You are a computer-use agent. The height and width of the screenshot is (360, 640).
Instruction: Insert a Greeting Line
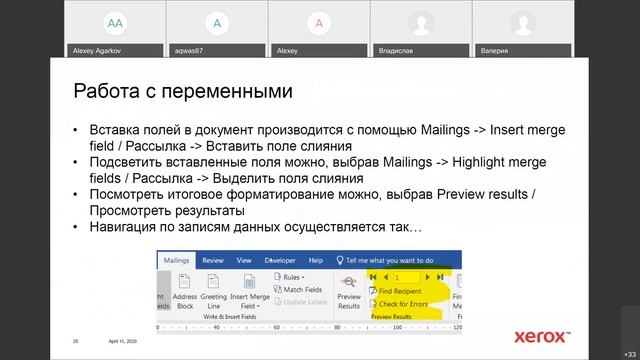click(213, 292)
